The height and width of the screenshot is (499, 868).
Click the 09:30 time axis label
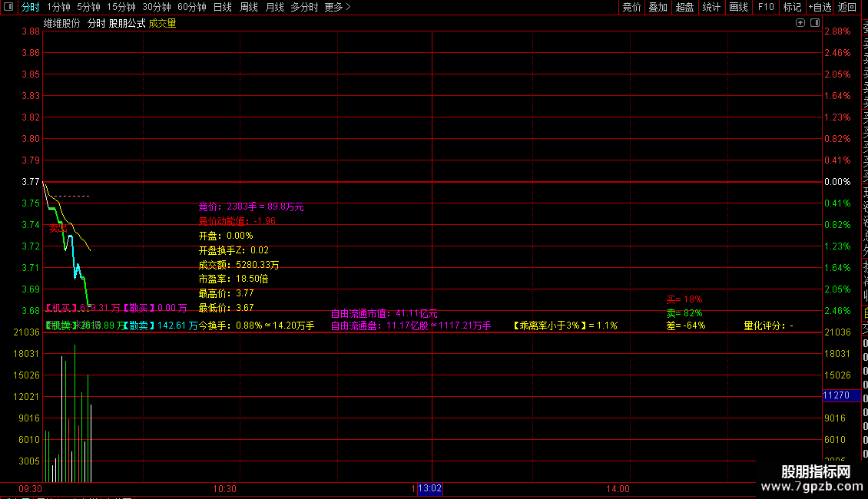pyautogui.click(x=30, y=489)
